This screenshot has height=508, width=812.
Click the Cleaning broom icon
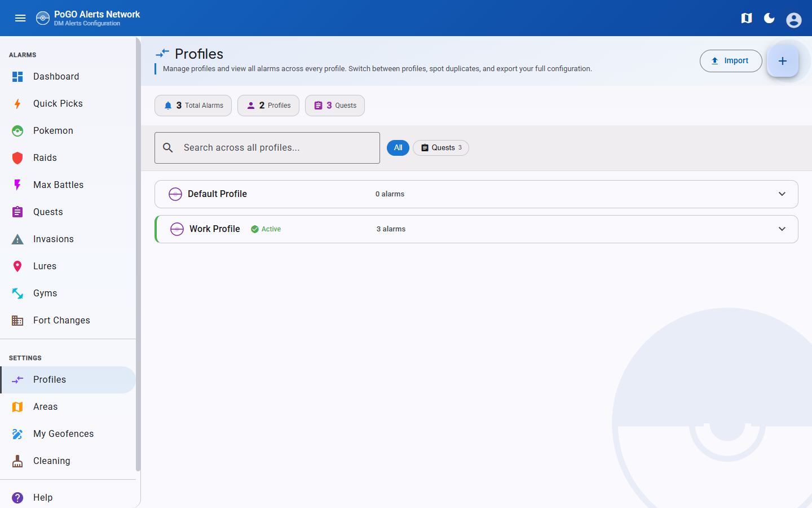pyautogui.click(x=17, y=461)
